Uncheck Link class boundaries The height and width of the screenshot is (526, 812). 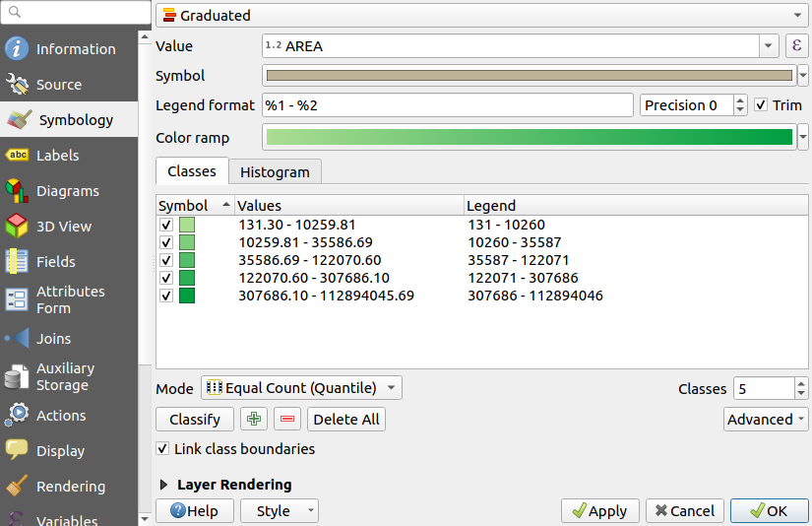[x=163, y=449]
